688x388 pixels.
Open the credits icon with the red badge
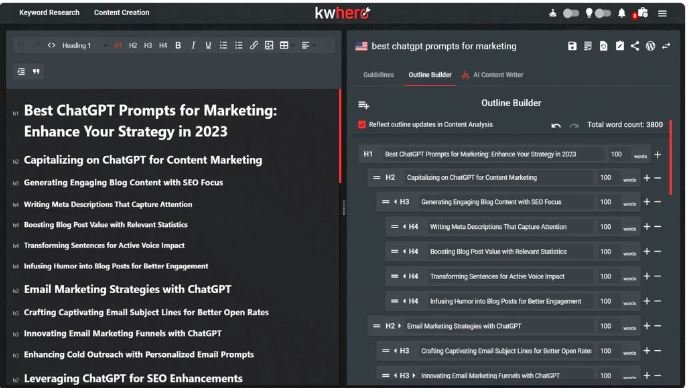641,13
